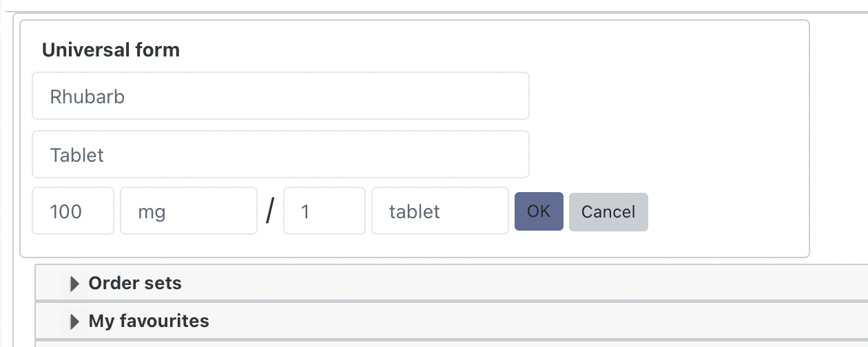Click empty space right of Cancel button
868x347 pixels.
pyautogui.click(x=723, y=211)
